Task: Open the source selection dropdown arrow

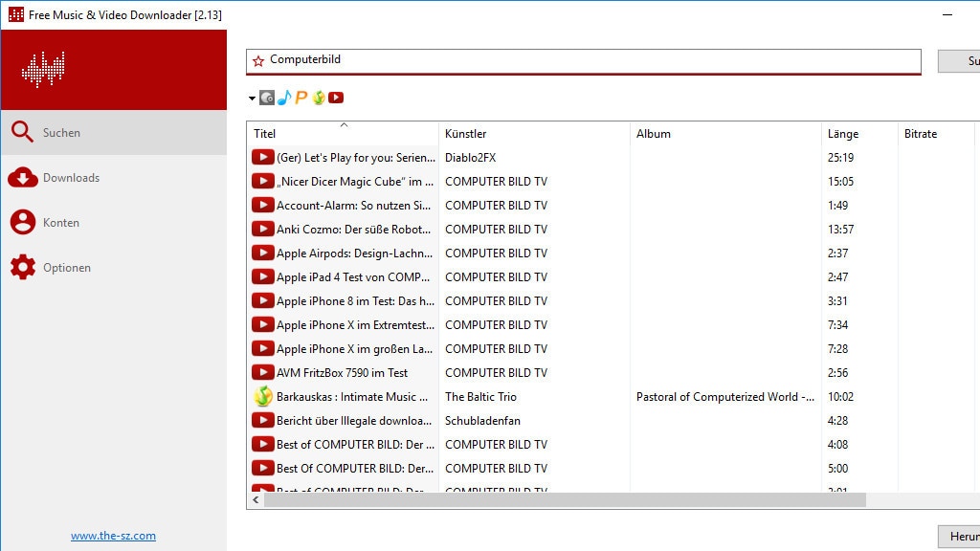Action: pyautogui.click(x=252, y=99)
